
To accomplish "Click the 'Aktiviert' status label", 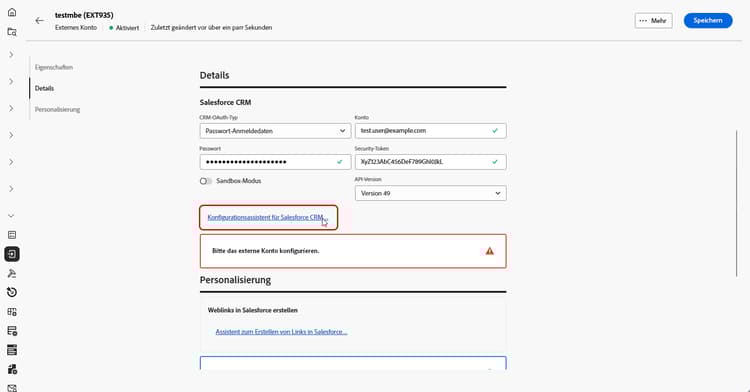I will point(127,28).
